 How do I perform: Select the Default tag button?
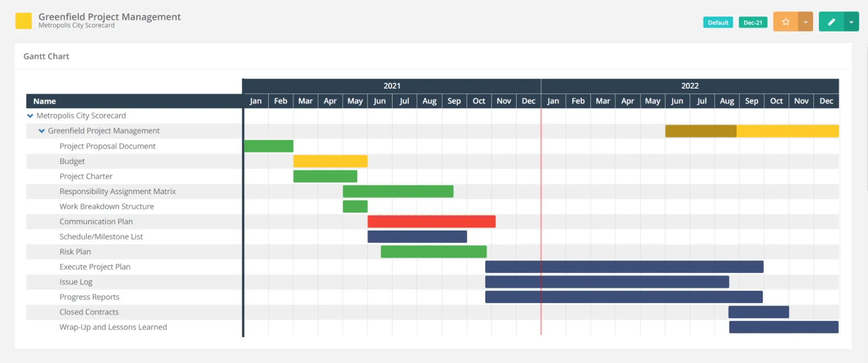[718, 23]
